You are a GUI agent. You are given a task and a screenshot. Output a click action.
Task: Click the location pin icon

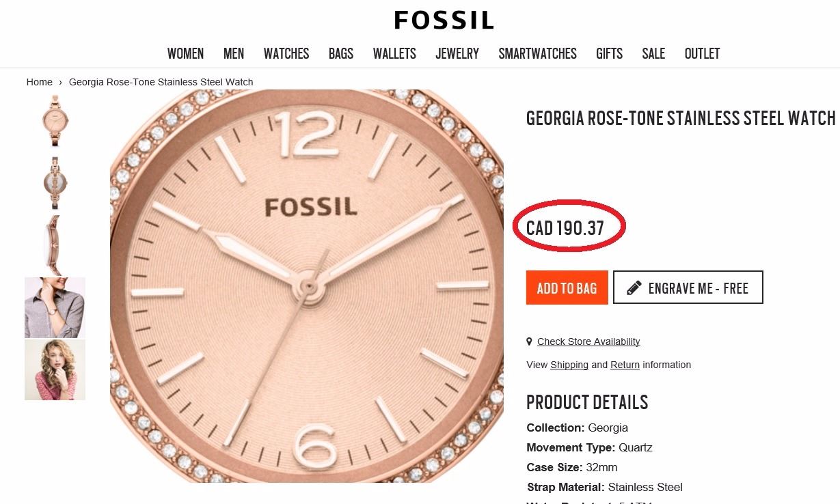point(529,341)
